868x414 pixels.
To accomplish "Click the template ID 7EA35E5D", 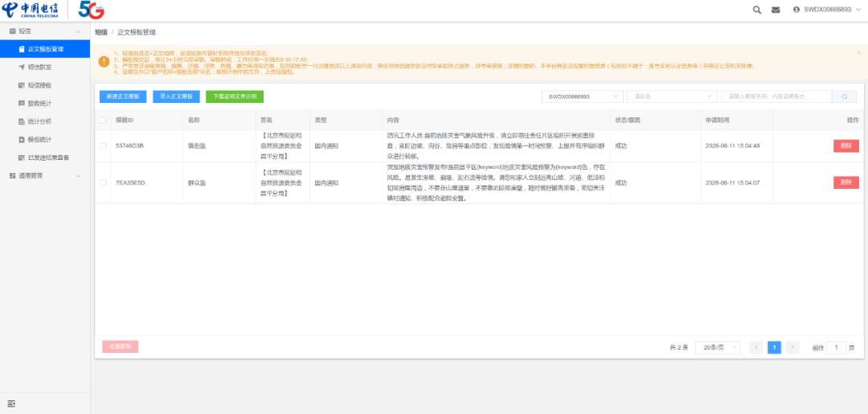I will pos(129,182).
